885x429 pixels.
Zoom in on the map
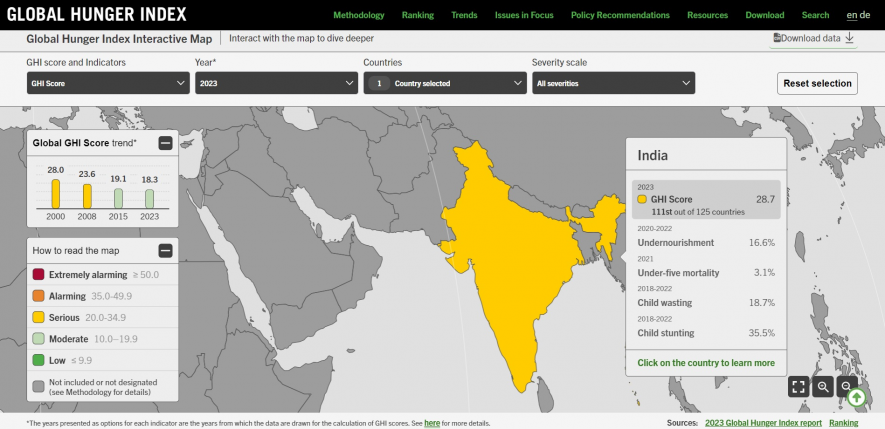[x=823, y=386]
